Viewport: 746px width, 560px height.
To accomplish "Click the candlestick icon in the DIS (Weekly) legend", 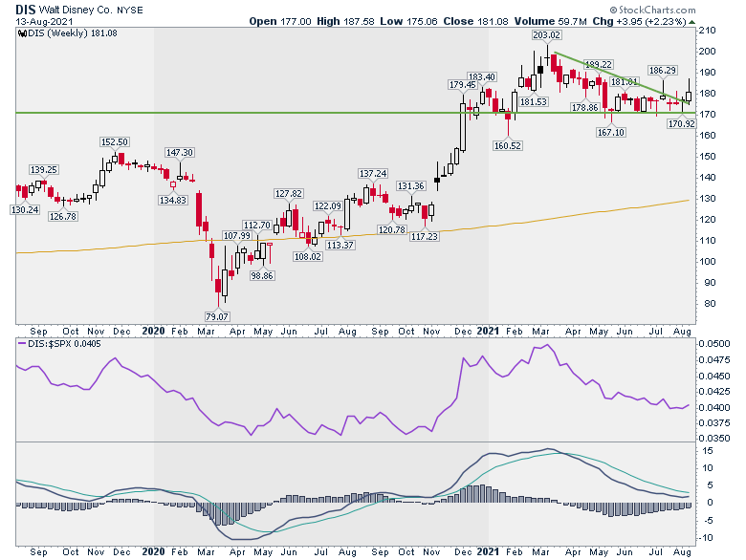I will [x=21, y=33].
